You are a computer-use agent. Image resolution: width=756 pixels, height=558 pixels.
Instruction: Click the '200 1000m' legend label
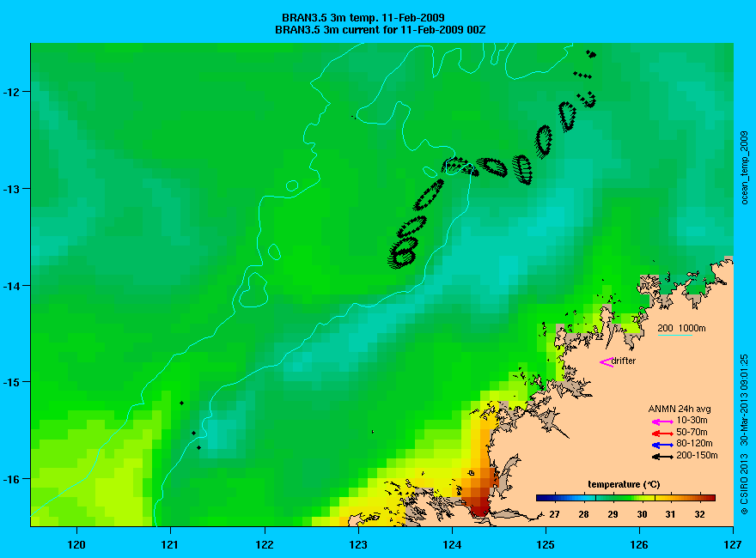(681, 328)
